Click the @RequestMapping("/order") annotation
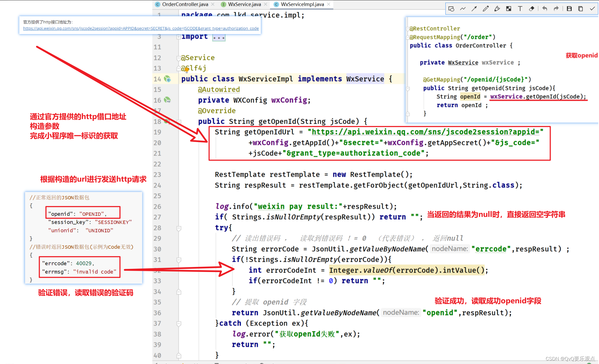This screenshot has height=364, width=599. pos(452,37)
